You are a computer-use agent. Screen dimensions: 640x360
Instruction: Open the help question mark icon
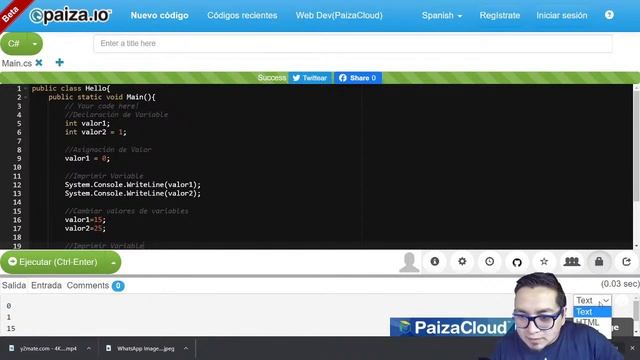click(x=609, y=15)
